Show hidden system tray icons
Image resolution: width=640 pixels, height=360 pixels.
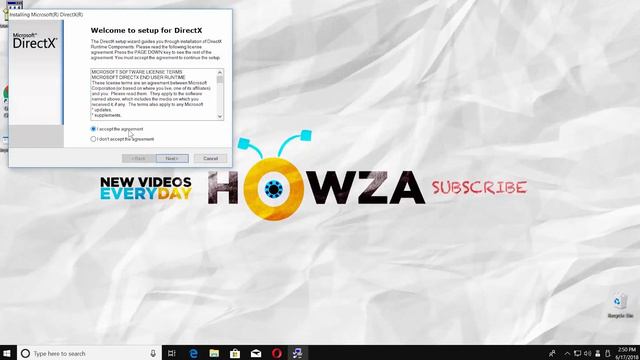click(567, 353)
